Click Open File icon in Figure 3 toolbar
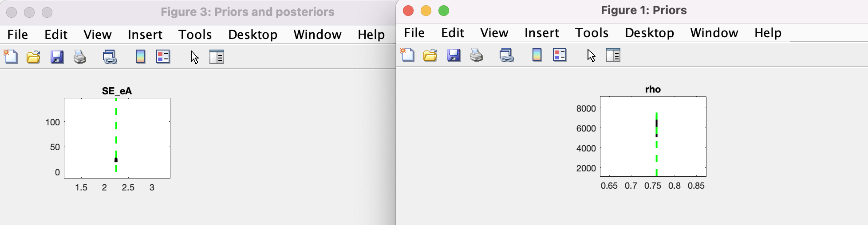The width and height of the screenshot is (868, 225). coord(33,57)
